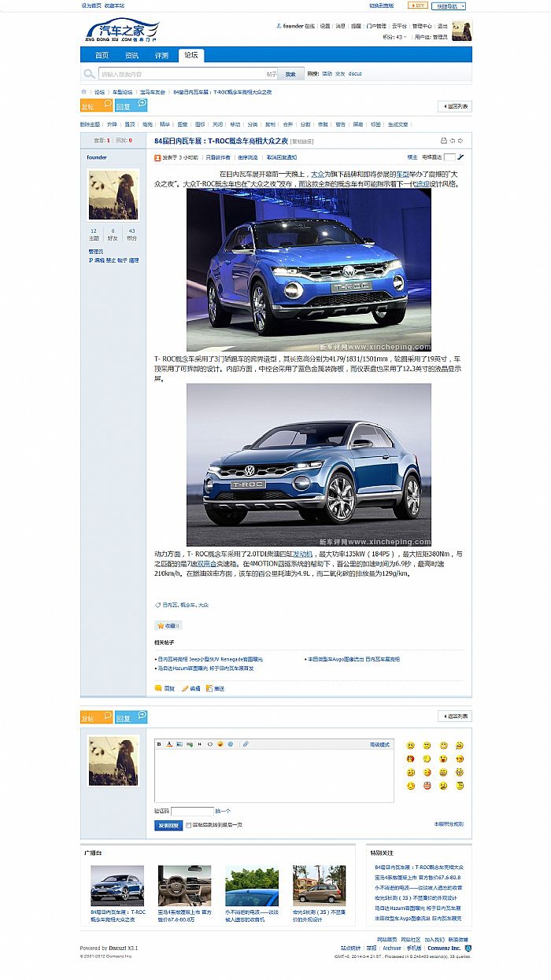Select the 论坛 nav tab
This screenshot has width=551, height=980.
click(x=191, y=55)
